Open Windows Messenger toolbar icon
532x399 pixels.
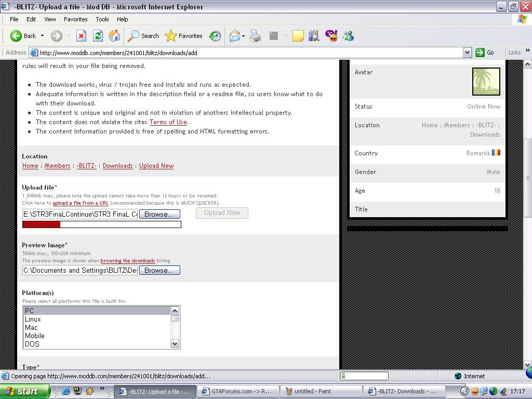(x=348, y=36)
